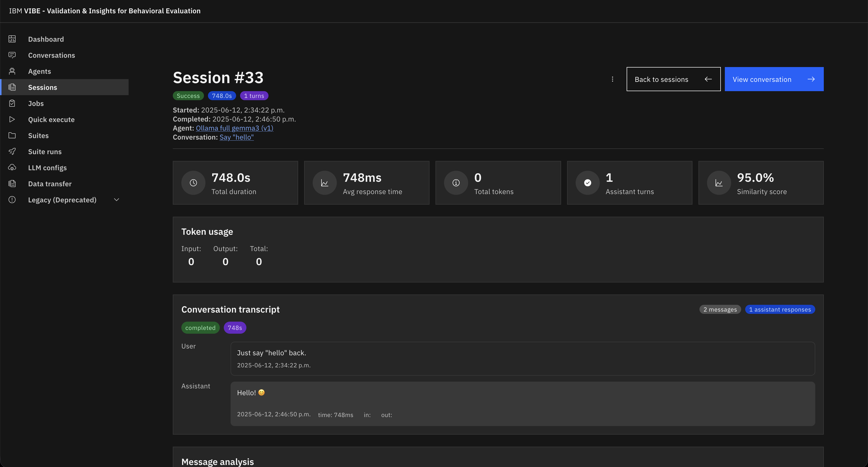Image resolution: width=868 pixels, height=467 pixels.
Task: Go to Conversations in the sidebar
Action: [65, 55]
